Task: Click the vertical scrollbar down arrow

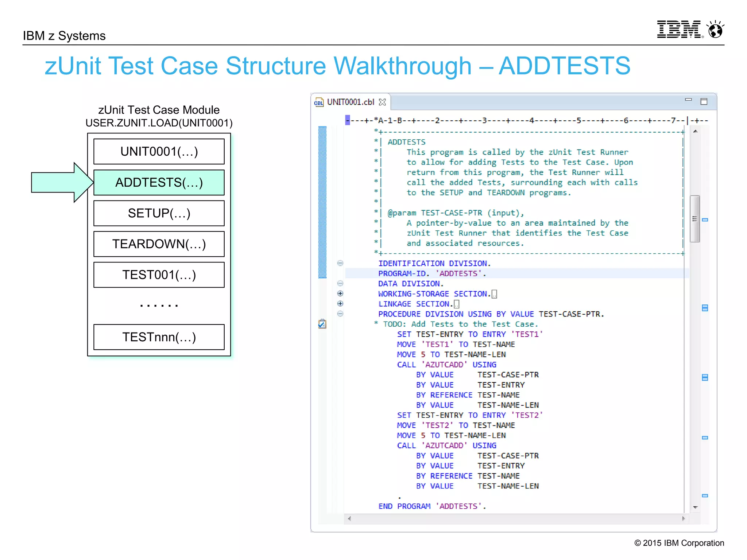Action: click(x=695, y=507)
